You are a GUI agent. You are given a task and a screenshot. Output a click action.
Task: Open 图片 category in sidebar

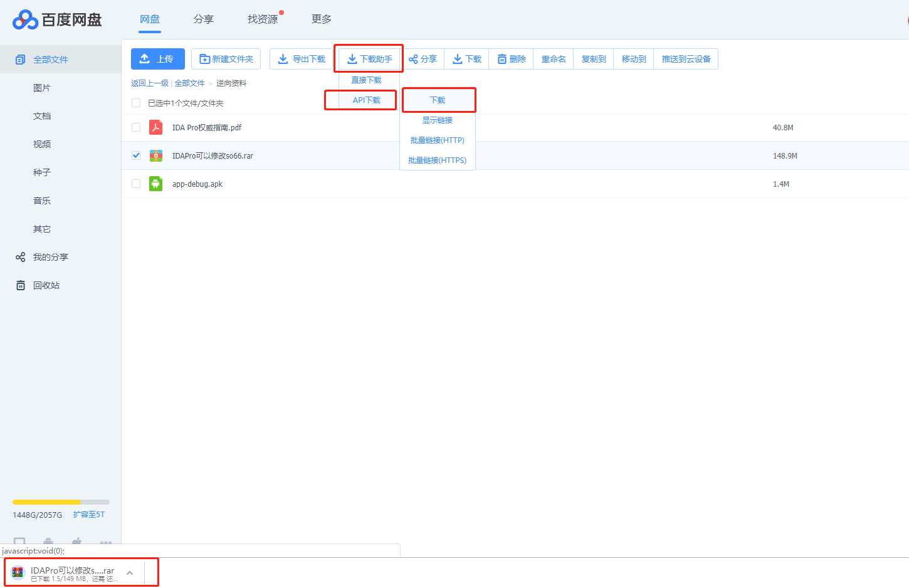point(42,88)
